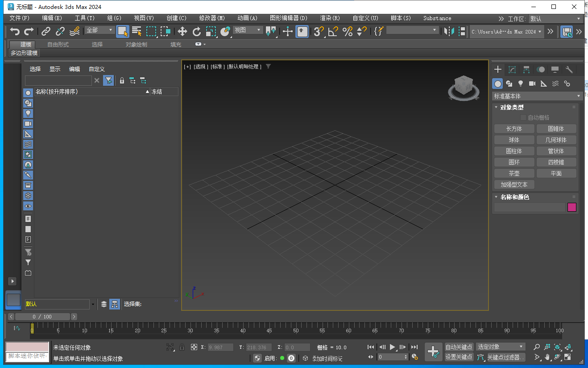The image size is (588, 368).
Task: Click the 自动关键点 button
Action: pos(459,347)
